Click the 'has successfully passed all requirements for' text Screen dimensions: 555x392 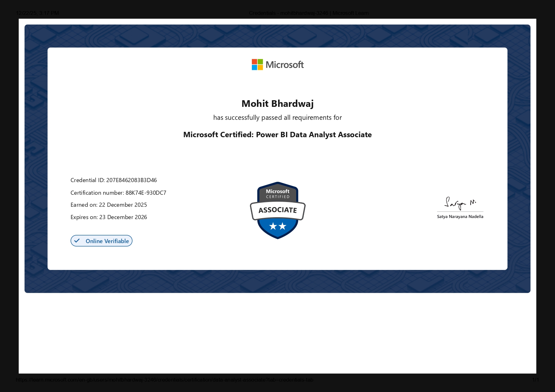coord(277,118)
